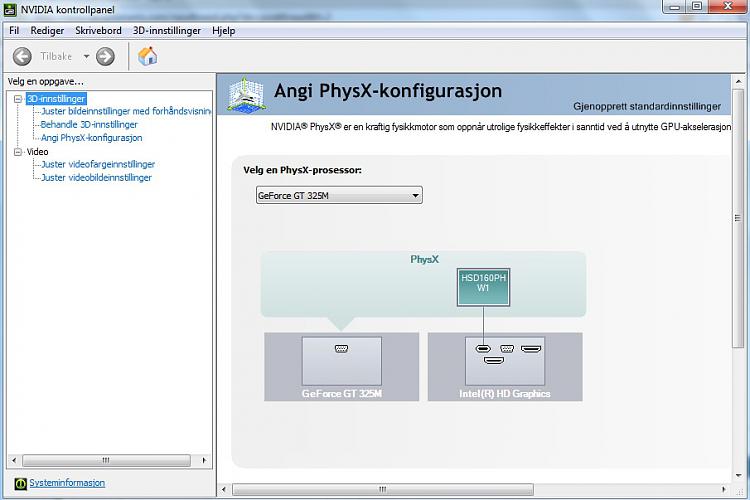Click the lower HDMI port on Intel HD Graphics
Image resolution: width=750 pixels, height=500 pixels.
494,360
